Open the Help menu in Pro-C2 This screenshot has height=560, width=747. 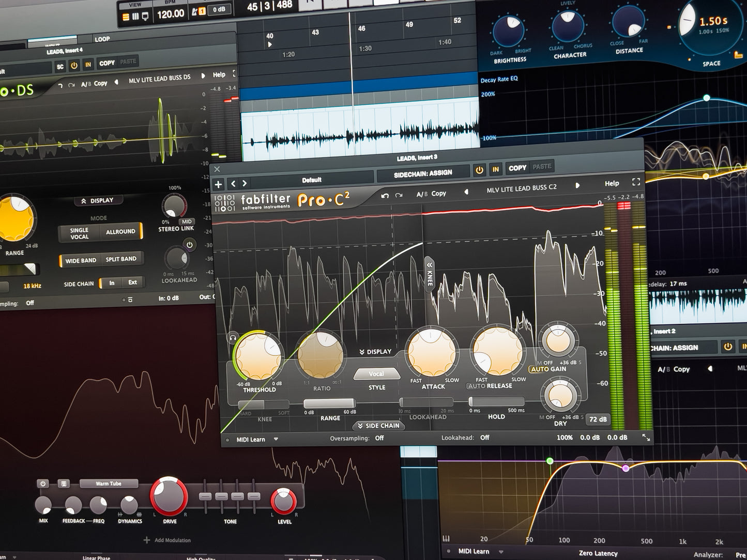612,183
